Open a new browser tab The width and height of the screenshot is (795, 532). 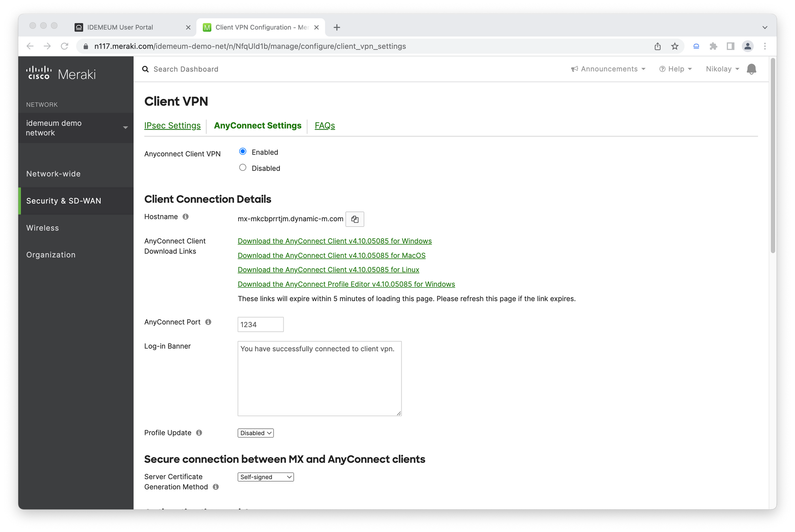click(337, 27)
